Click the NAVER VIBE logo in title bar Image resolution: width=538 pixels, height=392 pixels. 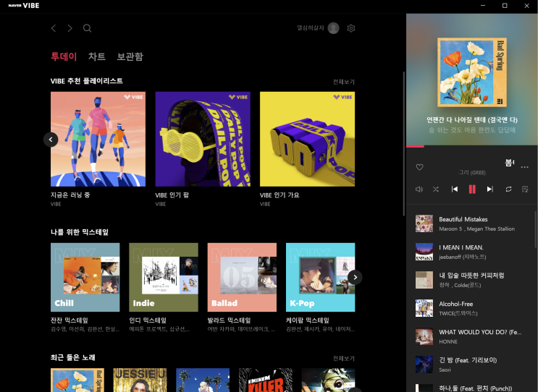point(24,6)
